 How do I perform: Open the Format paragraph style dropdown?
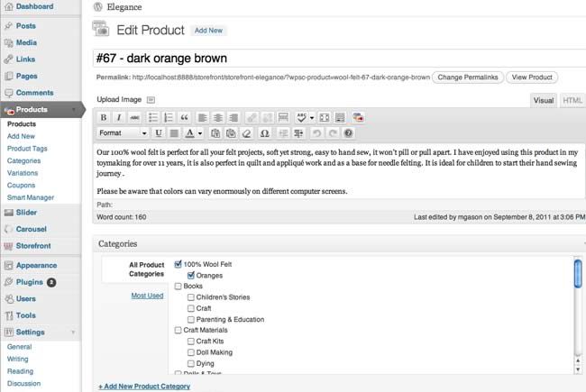tap(122, 133)
